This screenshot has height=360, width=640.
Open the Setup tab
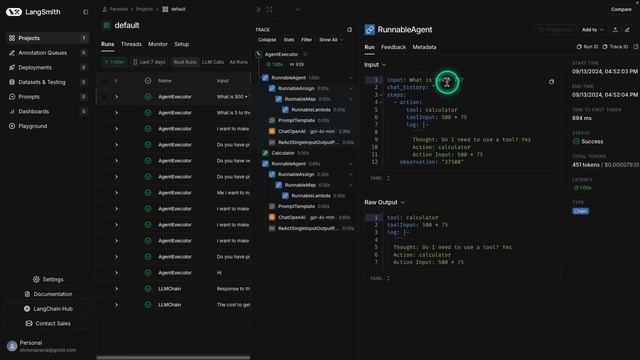182,44
